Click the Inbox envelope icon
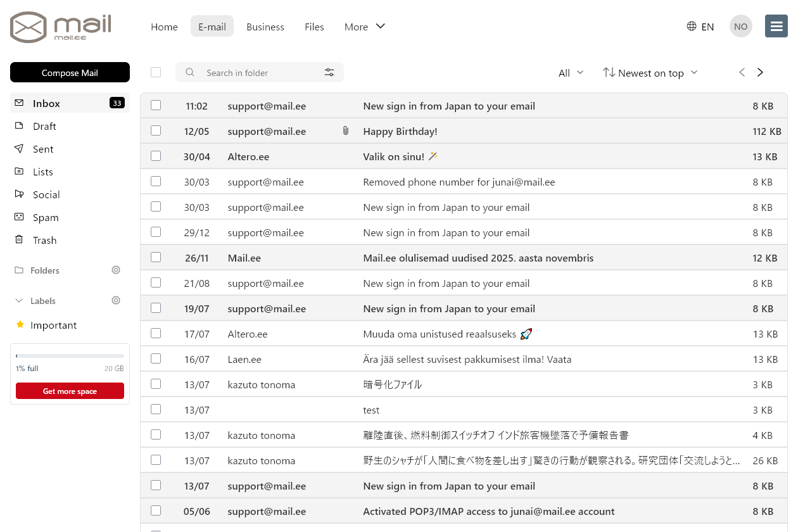798x532 pixels. (19, 103)
